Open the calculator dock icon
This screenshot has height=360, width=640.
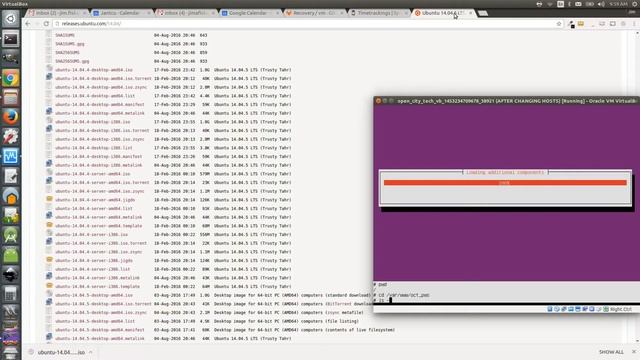click(x=11, y=294)
